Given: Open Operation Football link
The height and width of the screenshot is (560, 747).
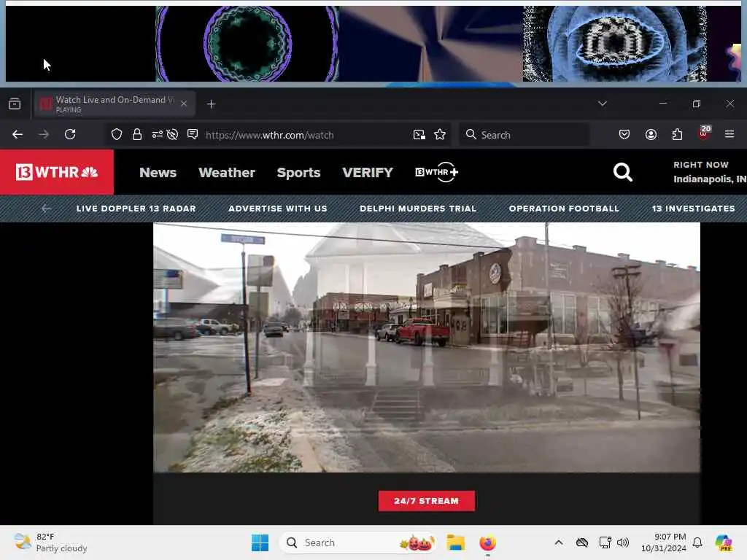Looking at the screenshot, I should [564, 209].
